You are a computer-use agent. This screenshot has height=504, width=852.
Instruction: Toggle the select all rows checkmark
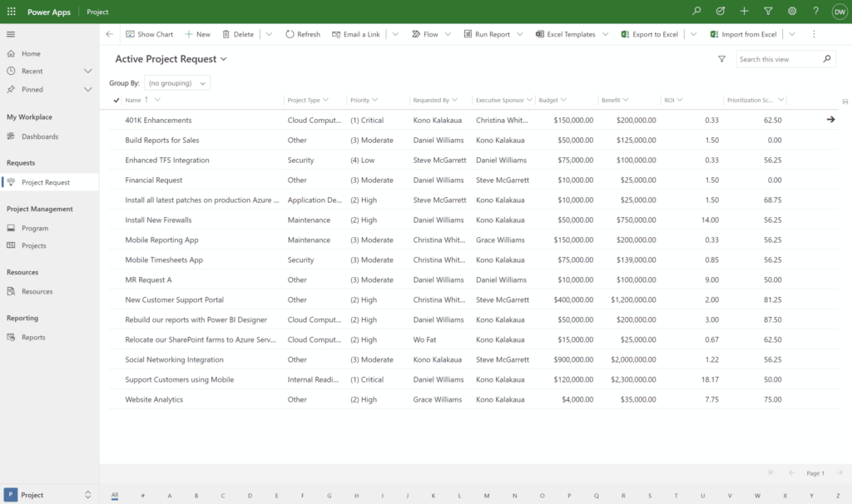[x=116, y=100]
